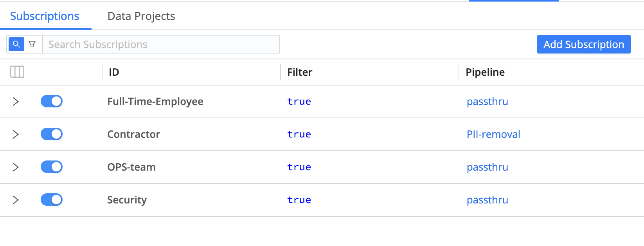The width and height of the screenshot is (644, 246).
Task: Expand the Security subscription row
Action: pos(16,200)
